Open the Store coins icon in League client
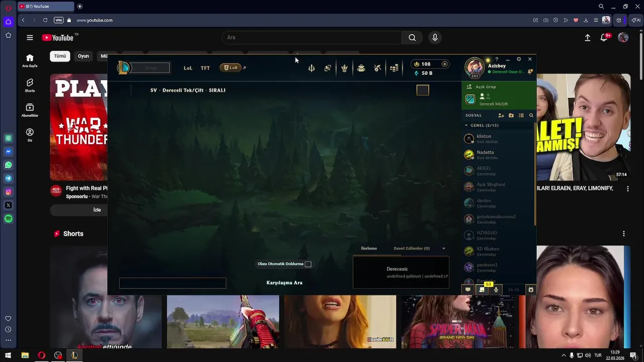Viewport: 644px width, 362px height. coord(394,68)
